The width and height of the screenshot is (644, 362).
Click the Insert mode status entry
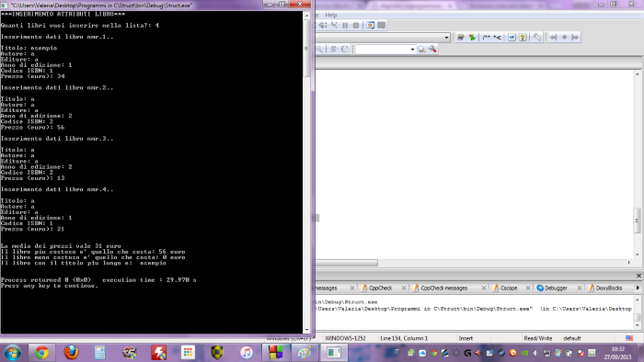pyautogui.click(x=466, y=339)
